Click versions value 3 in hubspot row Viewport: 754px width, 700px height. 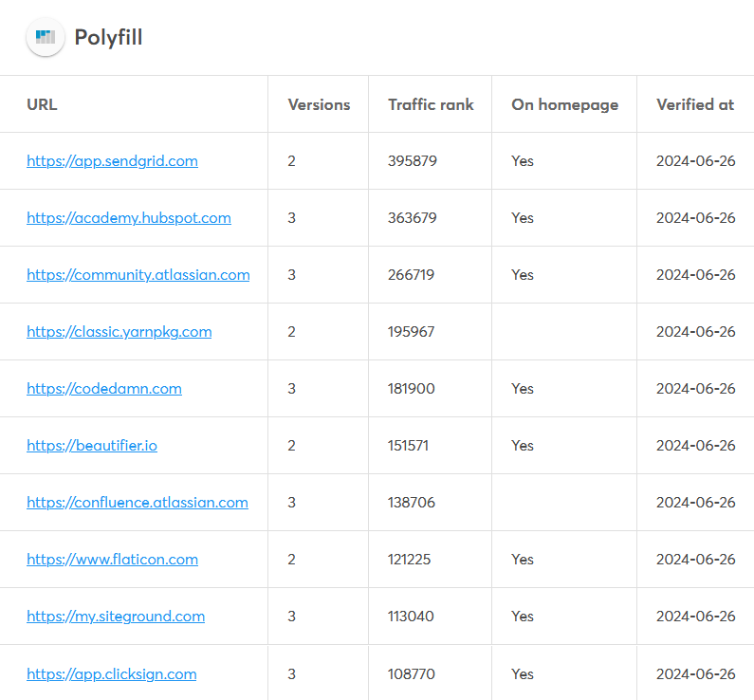click(x=291, y=218)
